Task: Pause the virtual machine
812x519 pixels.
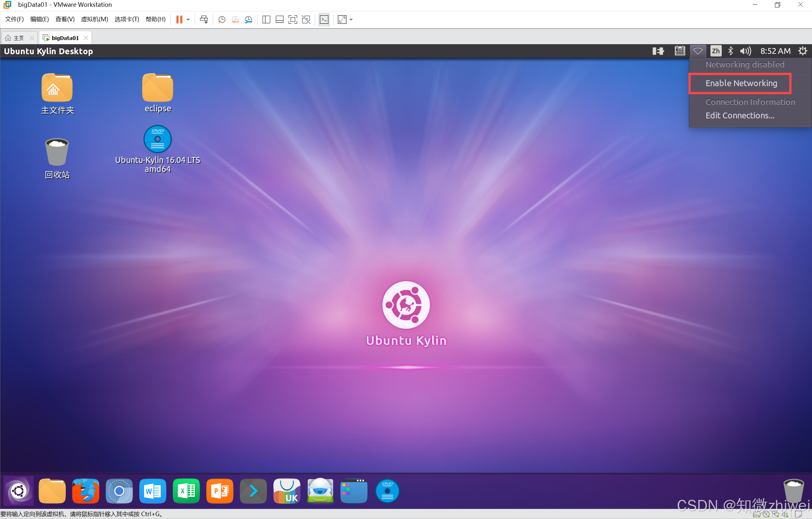Action: pos(179,20)
